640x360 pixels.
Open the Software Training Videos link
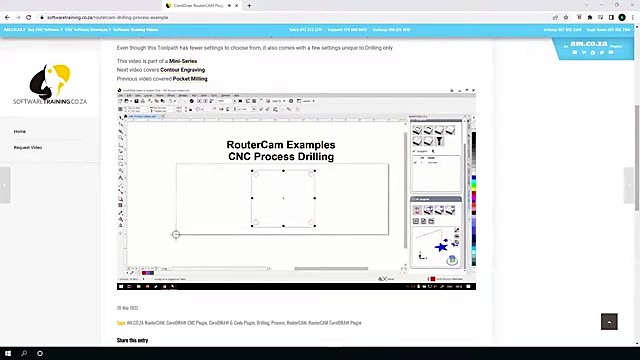coord(136,30)
